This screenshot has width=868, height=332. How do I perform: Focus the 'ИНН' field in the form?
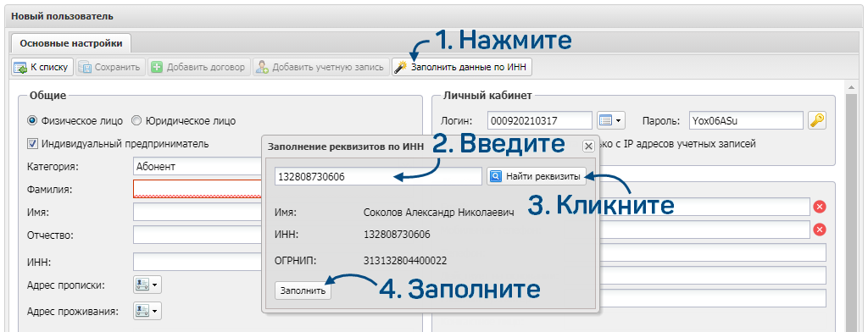197,261
